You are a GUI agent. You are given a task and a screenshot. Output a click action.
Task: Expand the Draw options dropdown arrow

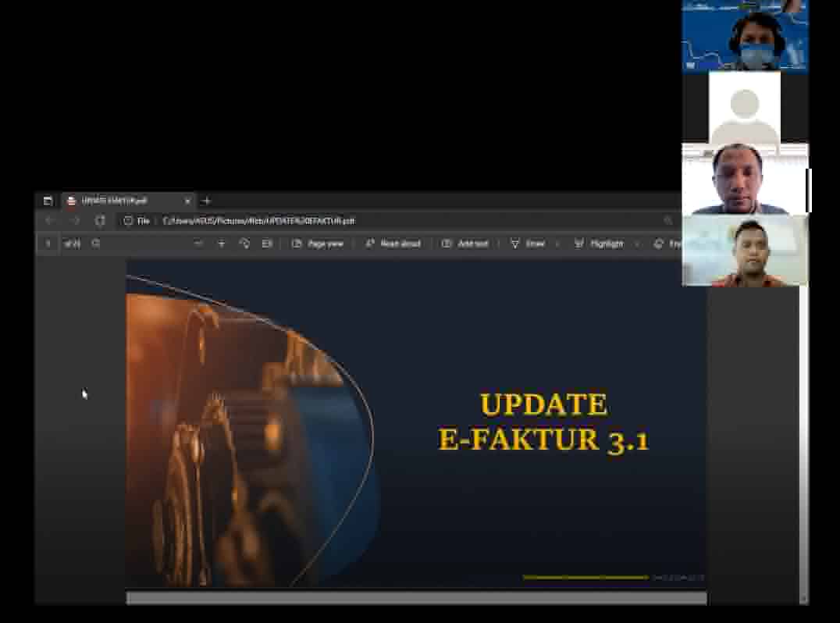[557, 244]
